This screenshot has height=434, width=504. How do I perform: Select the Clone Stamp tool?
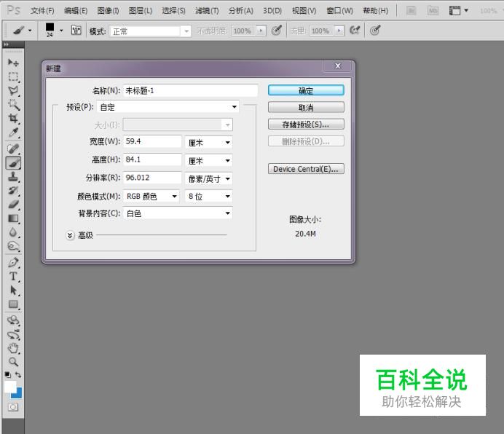13,176
